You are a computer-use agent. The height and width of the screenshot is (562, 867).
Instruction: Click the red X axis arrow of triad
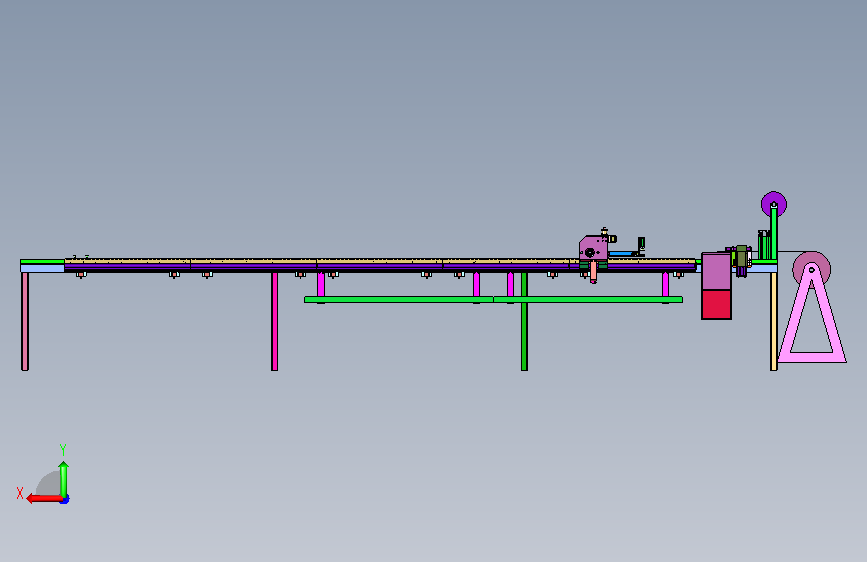(44, 498)
